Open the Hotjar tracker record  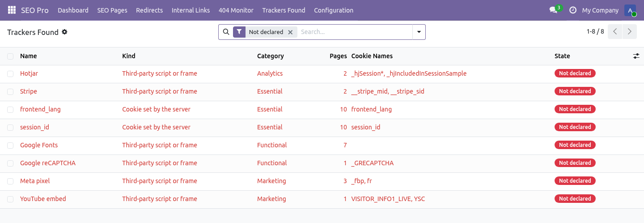click(x=29, y=73)
